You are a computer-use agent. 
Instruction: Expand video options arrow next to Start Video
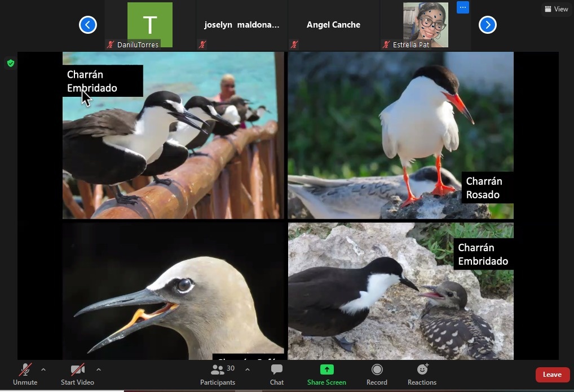coord(99,370)
